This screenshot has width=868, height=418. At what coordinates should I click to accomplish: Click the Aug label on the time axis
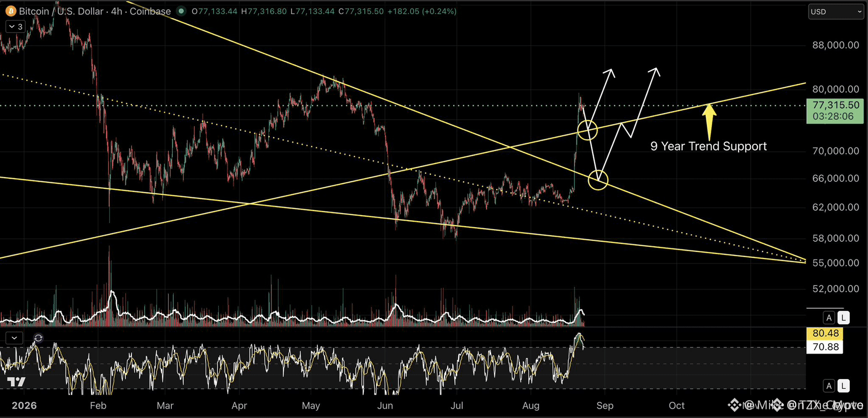point(531,405)
